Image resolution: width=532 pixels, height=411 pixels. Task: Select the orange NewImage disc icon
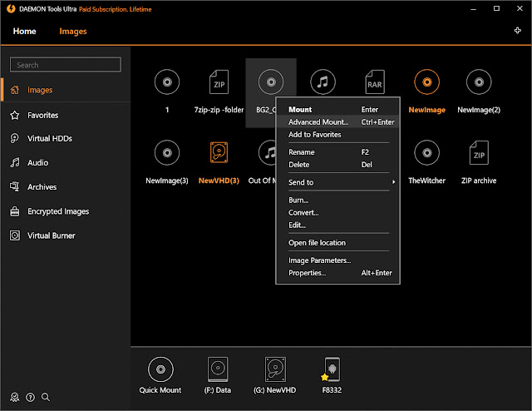click(426, 82)
